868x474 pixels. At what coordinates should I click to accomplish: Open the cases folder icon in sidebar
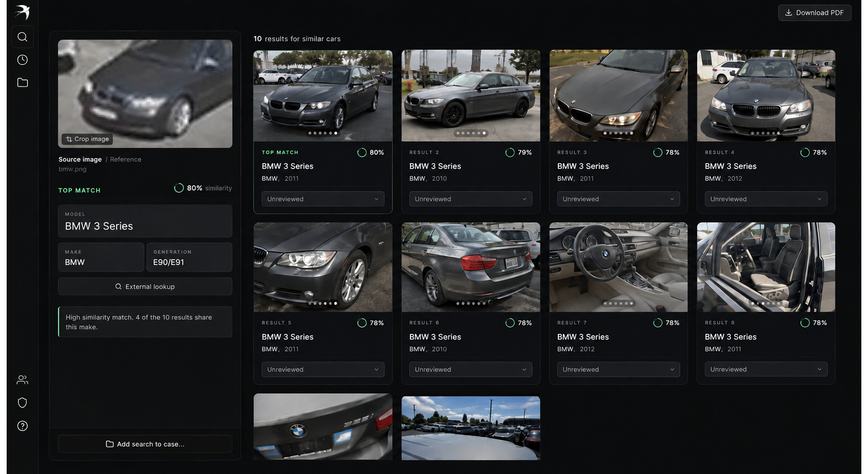click(23, 82)
